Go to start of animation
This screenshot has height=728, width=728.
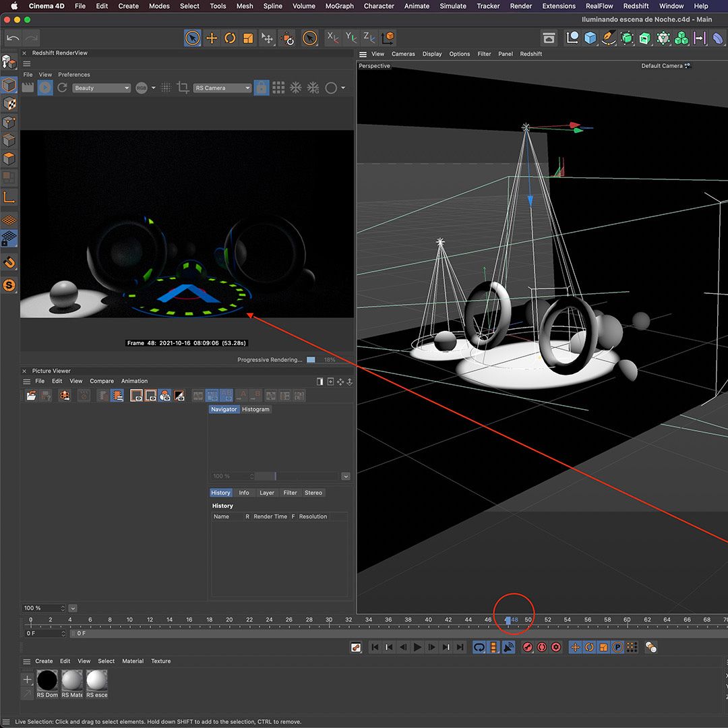[x=375, y=646]
